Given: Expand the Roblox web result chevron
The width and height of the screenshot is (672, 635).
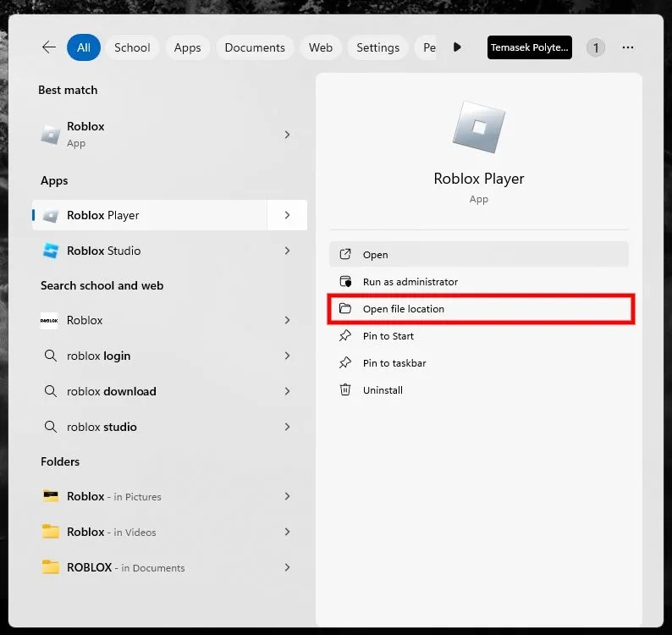Looking at the screenshot, I should [287, 320].
